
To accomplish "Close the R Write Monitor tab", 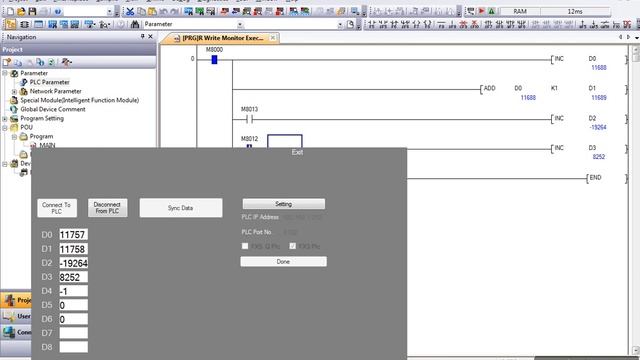I will pyautogui.click(x=273, y=38).
